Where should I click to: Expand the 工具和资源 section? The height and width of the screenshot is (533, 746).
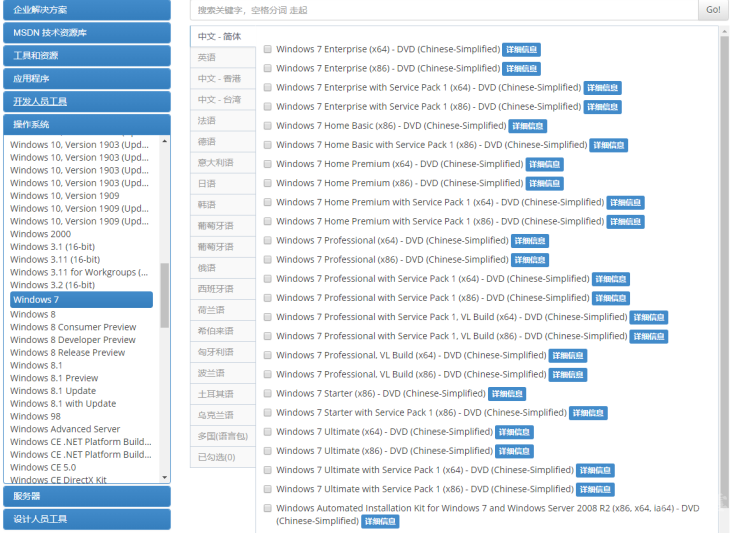coord(87,56)
